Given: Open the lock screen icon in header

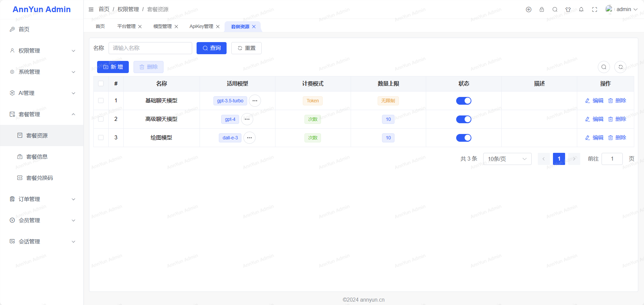Looking at the screenshot, I should 542,9.
